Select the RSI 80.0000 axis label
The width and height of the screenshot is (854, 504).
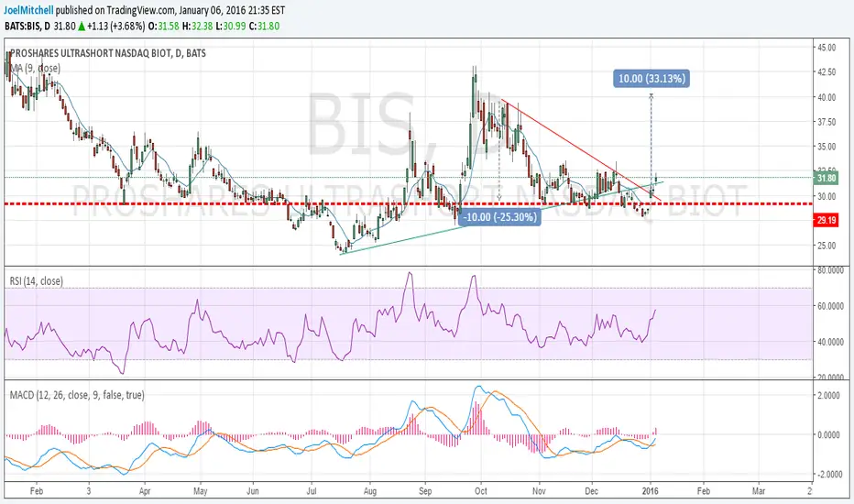[x=830, y=269]
